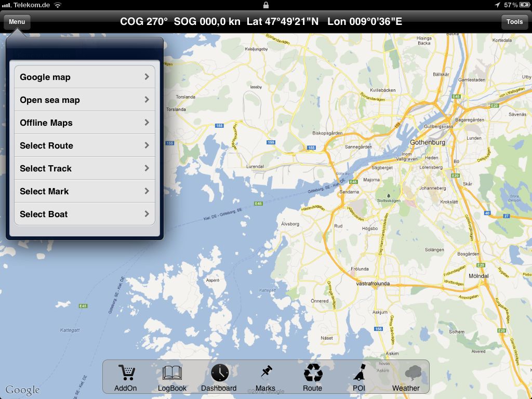Tap the COG 270° readout

(144, 22)
